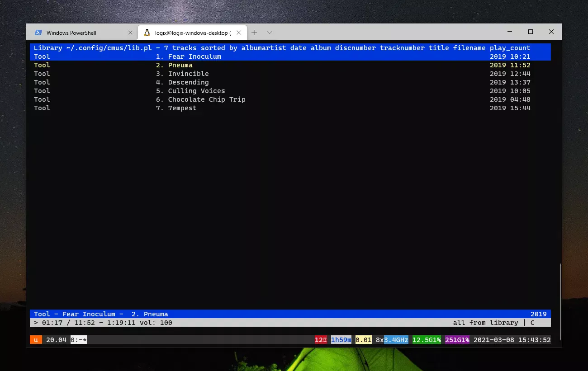Select track 5. Culling Voices
Screen dimensions: 588x371
290,91
